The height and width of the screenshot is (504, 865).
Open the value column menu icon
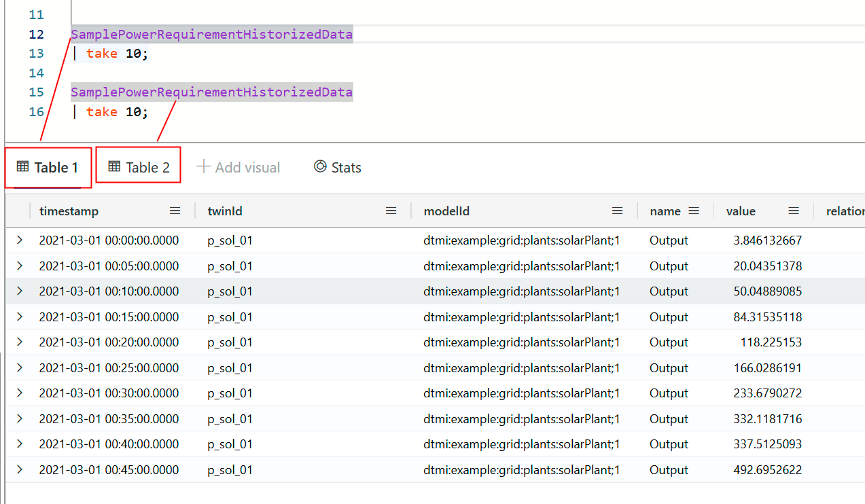(793, 211)
